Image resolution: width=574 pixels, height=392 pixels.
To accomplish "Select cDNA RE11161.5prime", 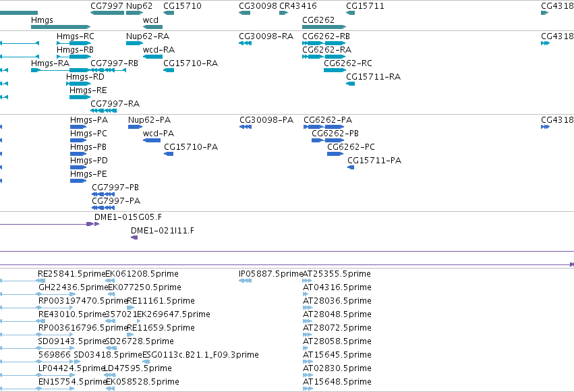I will click(x=161, y=301).
